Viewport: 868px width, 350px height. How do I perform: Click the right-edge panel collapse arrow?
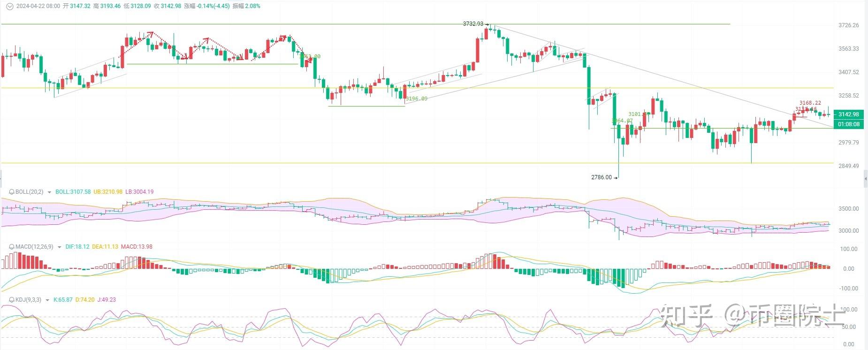866,179
